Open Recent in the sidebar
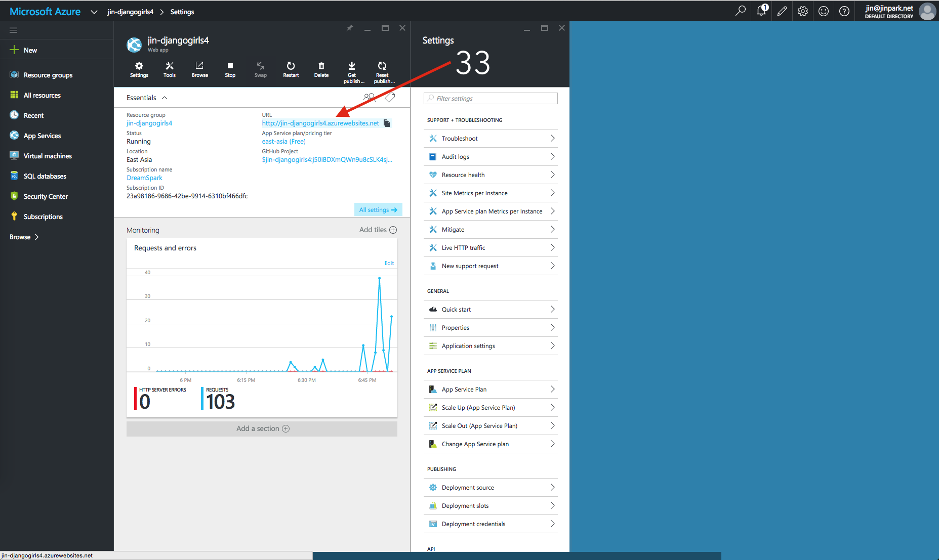 tap(33, 115)
